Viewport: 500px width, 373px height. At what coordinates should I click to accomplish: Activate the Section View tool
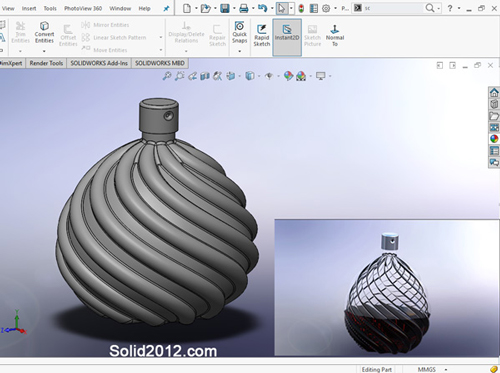click(x=205, y=76)
